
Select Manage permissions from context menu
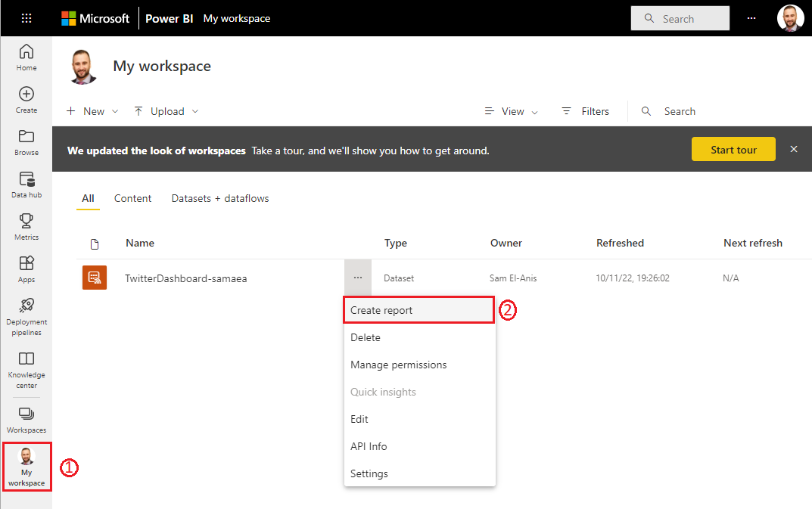tap(419, 365)
